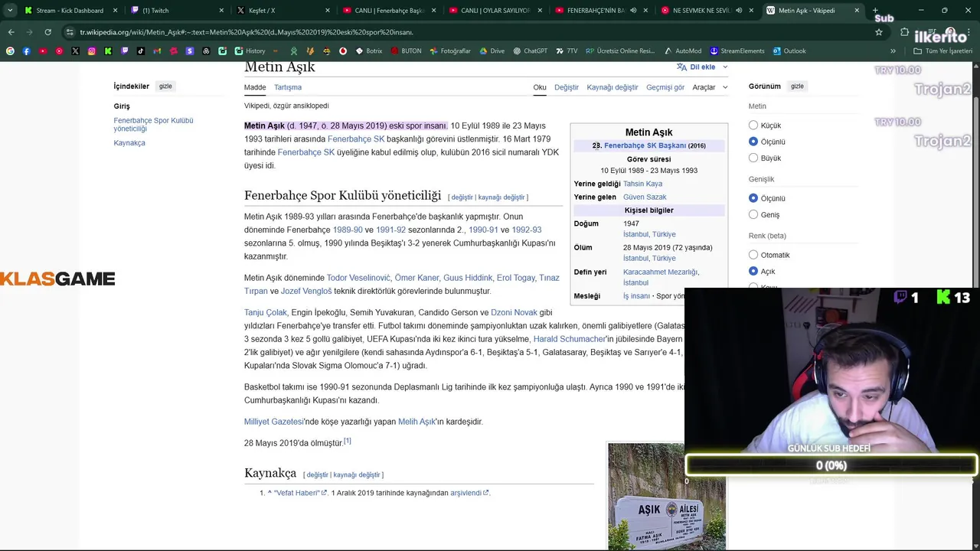Select Otomatik color mode
Screen dimensions: 980x551
point(753,255)
